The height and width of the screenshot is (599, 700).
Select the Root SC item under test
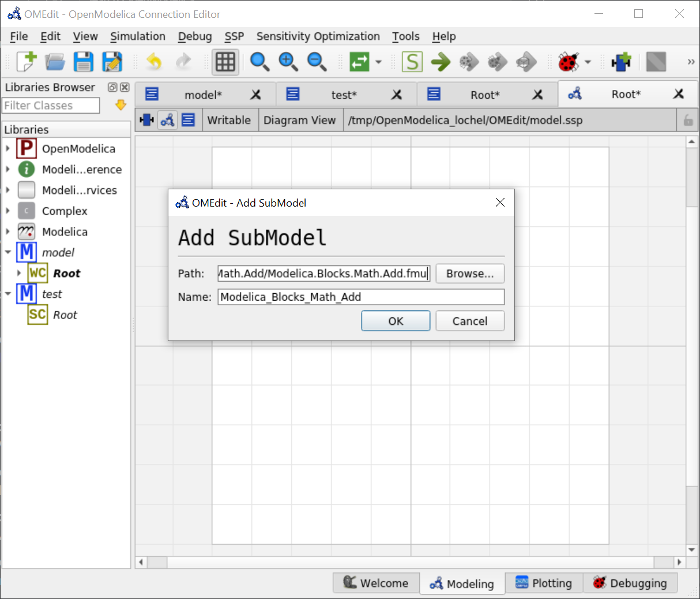tap(65, 315)
